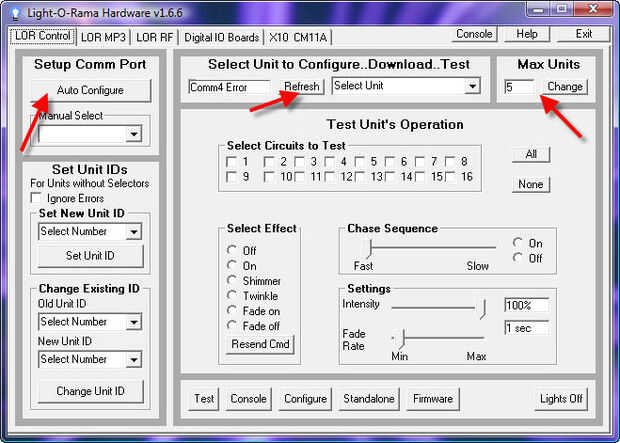Enable circuit 6 for testing
This screenshot has height=443, width=620.
pyautogui.click(x=389, y=162)
